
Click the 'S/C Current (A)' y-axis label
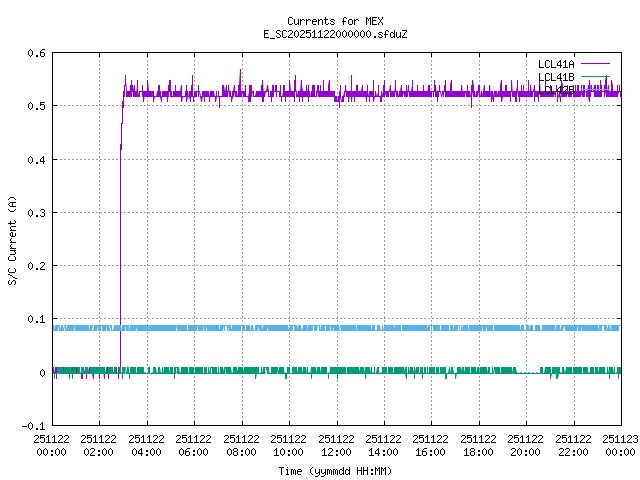[12, 239]
